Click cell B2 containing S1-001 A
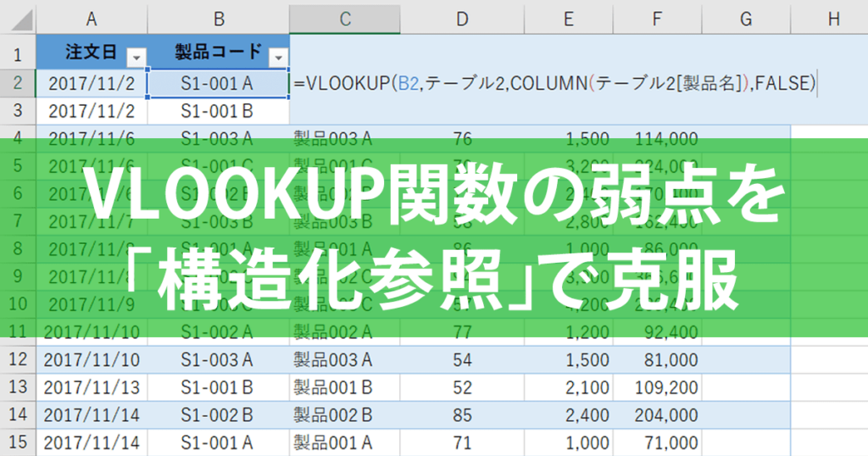 click(218, 84)
